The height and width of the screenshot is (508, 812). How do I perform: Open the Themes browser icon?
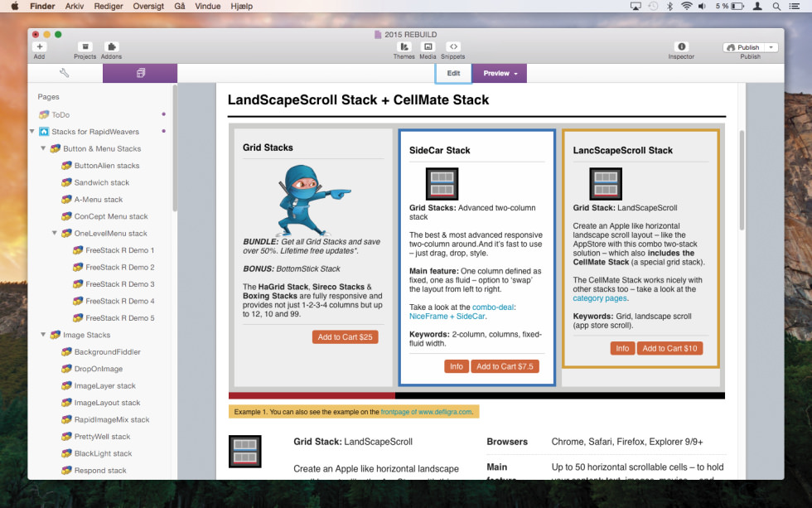404,46
